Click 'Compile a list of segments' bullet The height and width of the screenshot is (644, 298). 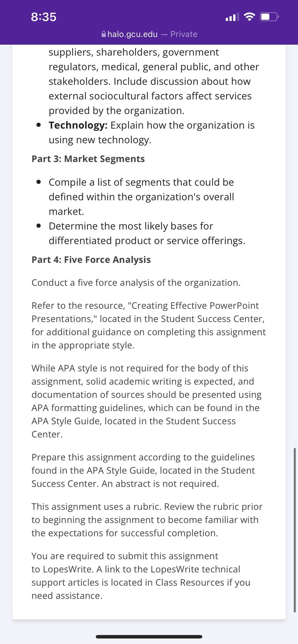pos(141,197)
